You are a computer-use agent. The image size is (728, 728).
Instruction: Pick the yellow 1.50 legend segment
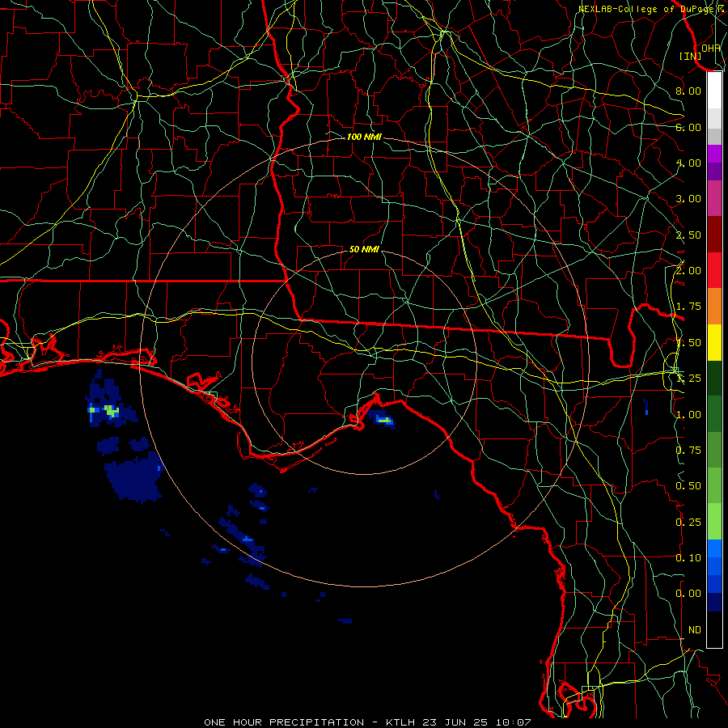[x=714, y=342]
